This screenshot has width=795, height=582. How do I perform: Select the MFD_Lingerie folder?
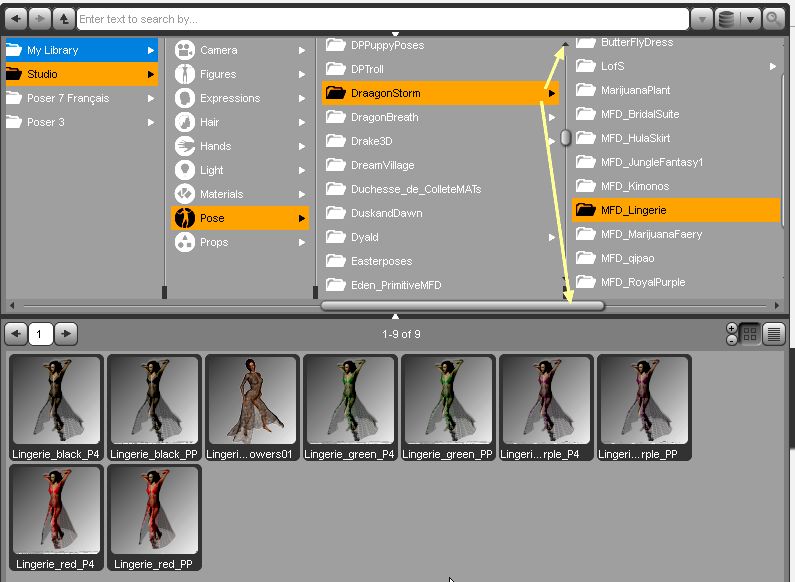click(676, 210)
